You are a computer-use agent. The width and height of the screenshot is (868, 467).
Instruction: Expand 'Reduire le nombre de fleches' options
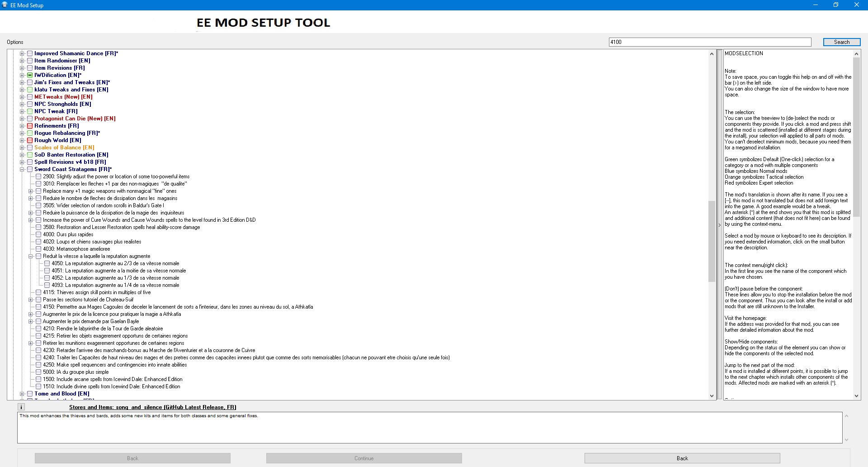point(30,198)
